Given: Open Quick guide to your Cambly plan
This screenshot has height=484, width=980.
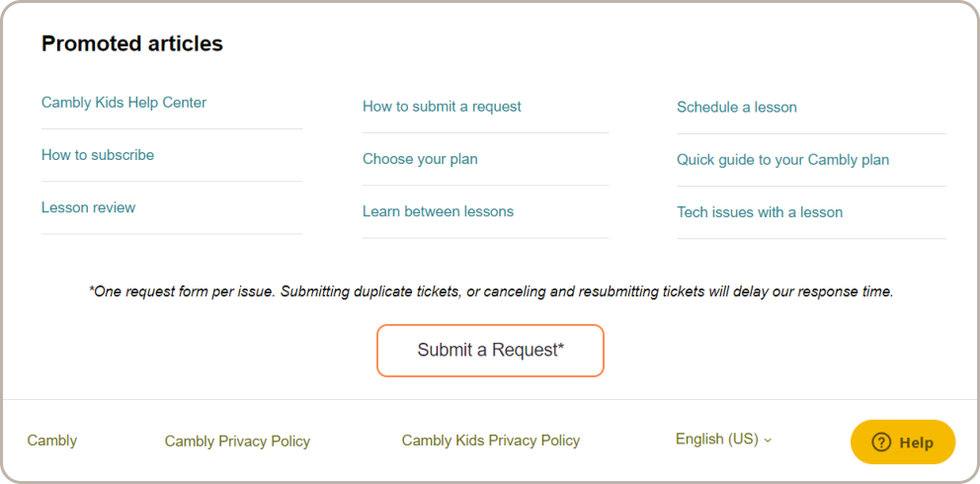Looking at the screenshot, I should coord(782,160).
